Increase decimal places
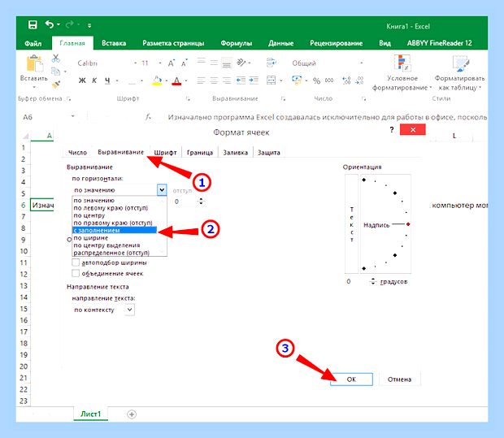 [x=346, y=80]
